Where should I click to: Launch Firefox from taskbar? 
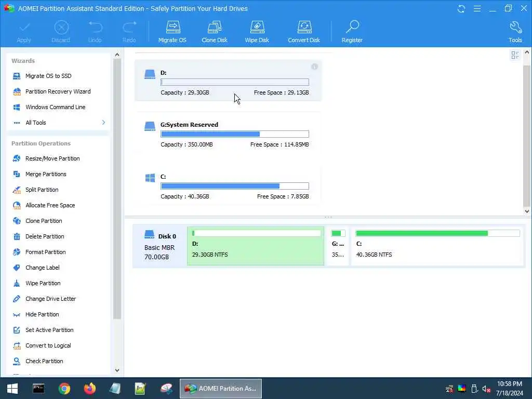pyautogui.click(x=89, y=389)
